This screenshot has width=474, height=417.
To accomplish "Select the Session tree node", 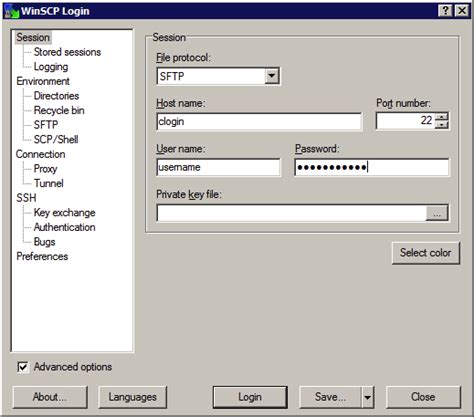I will tap(33, 37).
